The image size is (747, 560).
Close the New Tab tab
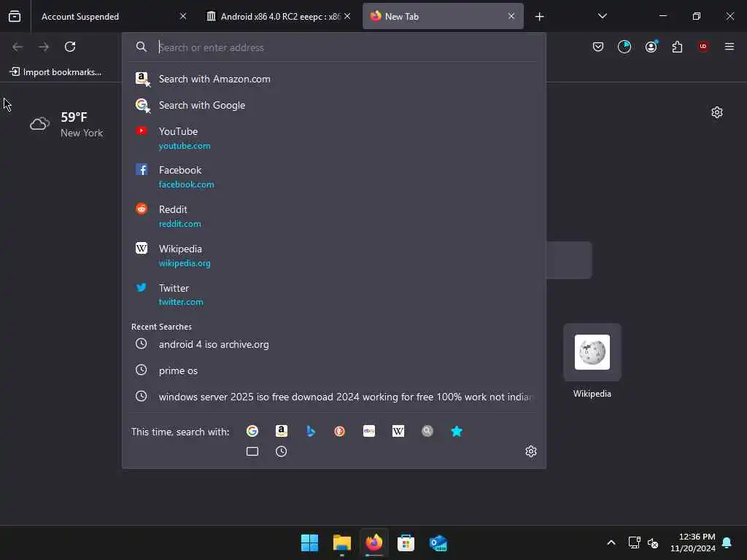pos(511,16)
